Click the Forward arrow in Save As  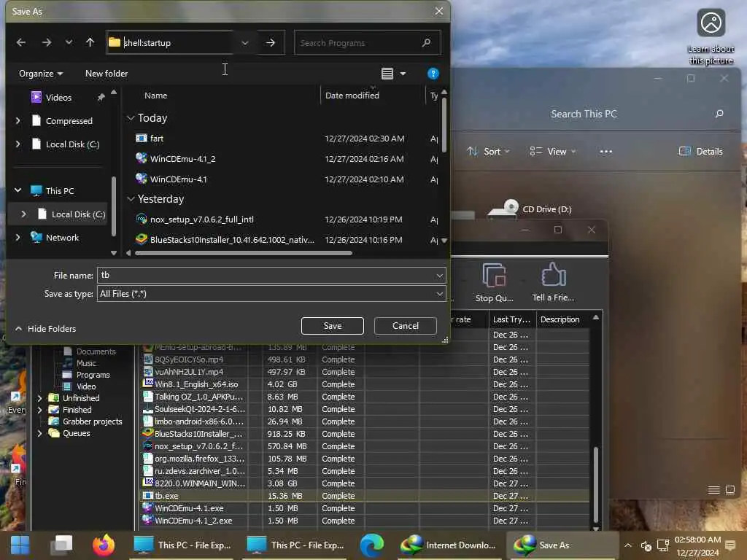tap(46, 42)
